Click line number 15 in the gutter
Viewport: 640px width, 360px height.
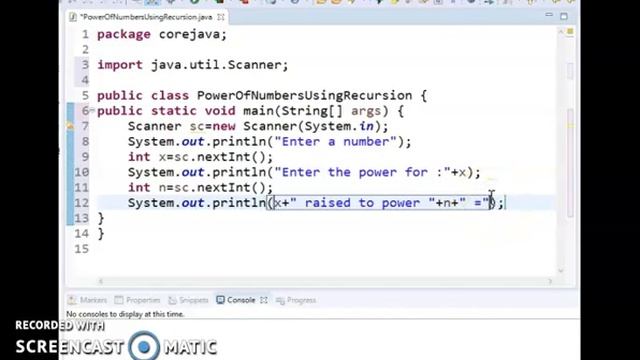pos(82,249)
